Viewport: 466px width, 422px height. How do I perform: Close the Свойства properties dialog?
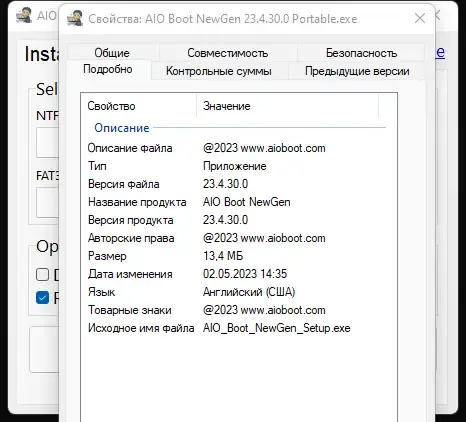point(420,18)
